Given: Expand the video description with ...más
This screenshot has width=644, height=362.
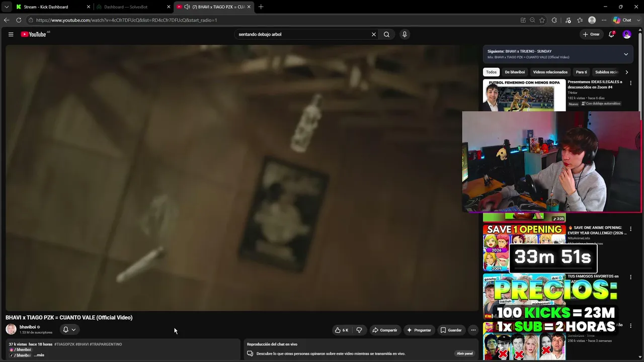Looking at the screenshot, I should pyautogui.click(x=39, y=355).
